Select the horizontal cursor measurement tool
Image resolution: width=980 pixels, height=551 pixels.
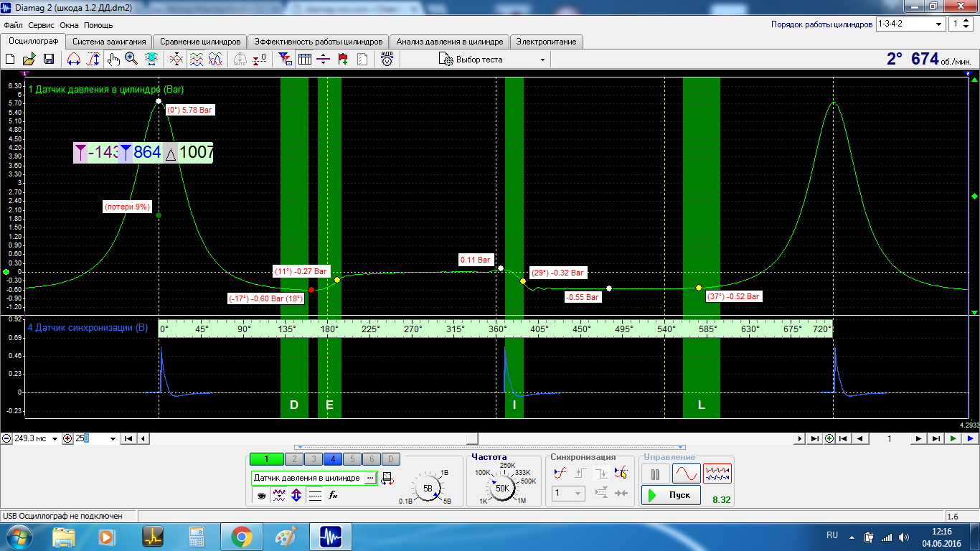73,60
